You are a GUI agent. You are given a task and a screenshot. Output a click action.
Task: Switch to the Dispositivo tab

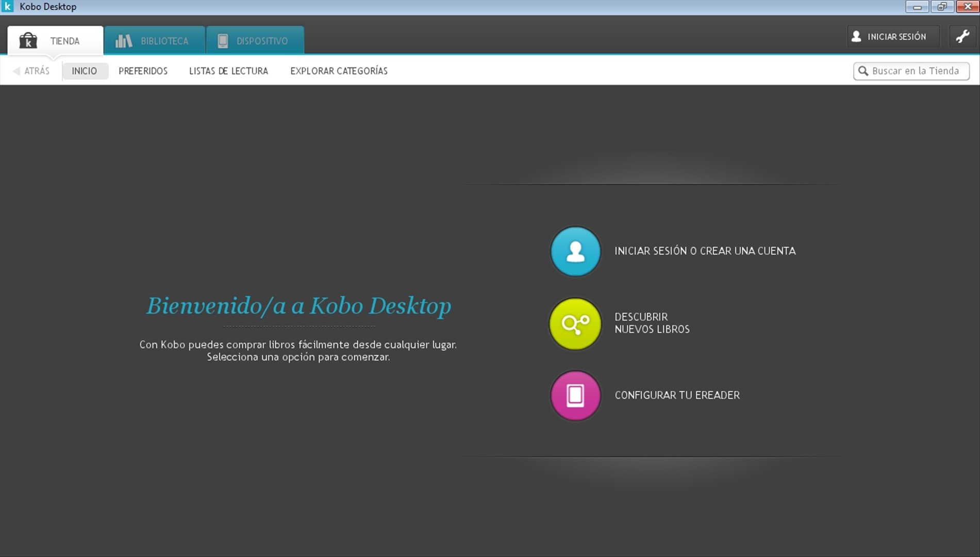coord(255,40)
